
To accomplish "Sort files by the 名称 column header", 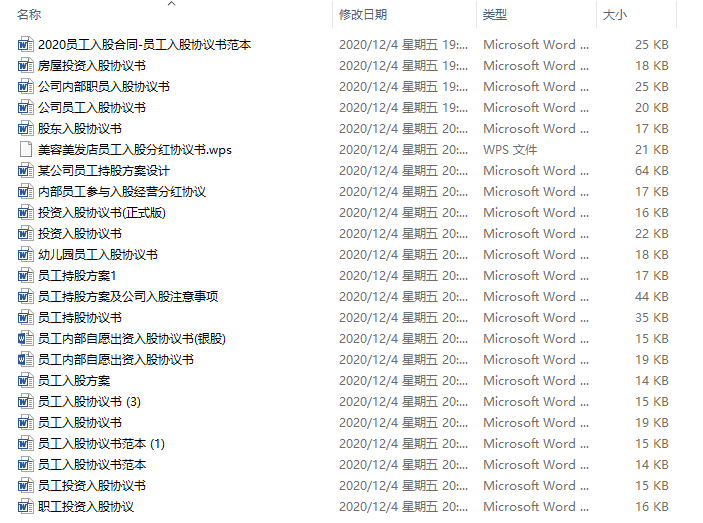I will pos(30,15).
